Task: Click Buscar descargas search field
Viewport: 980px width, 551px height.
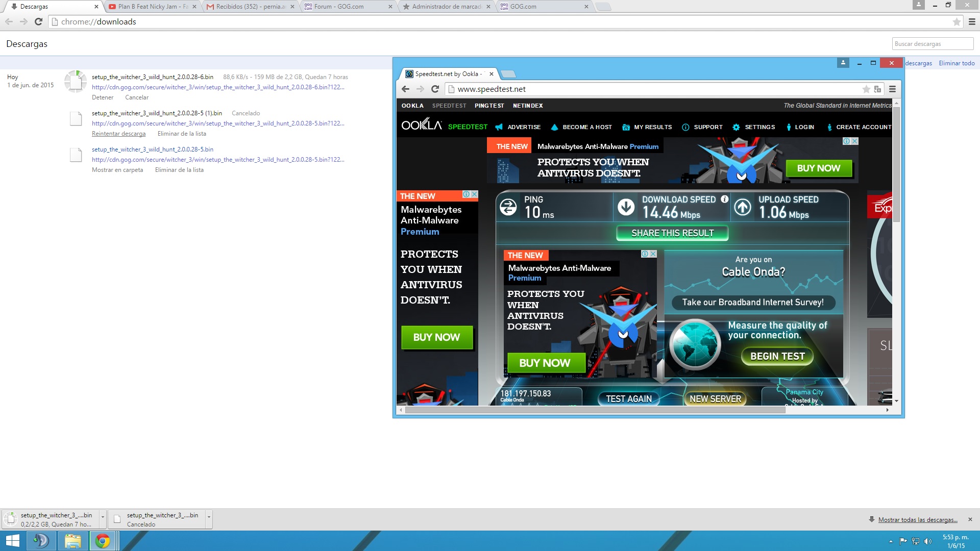Action: click(x=933, y=44)
